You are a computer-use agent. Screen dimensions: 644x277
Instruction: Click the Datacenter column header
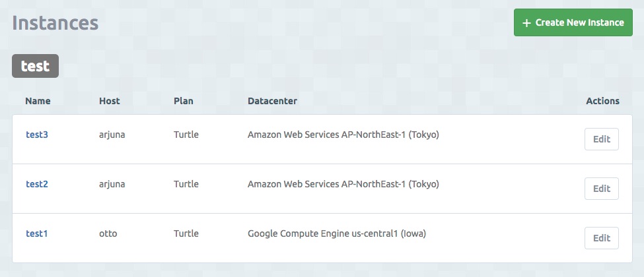click(272, 101)
